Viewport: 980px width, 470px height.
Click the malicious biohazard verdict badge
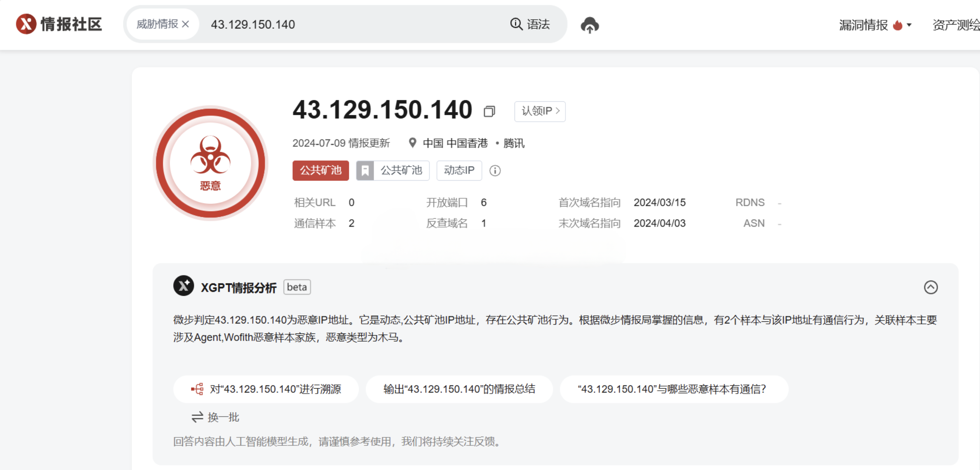[x=211, y=163]
